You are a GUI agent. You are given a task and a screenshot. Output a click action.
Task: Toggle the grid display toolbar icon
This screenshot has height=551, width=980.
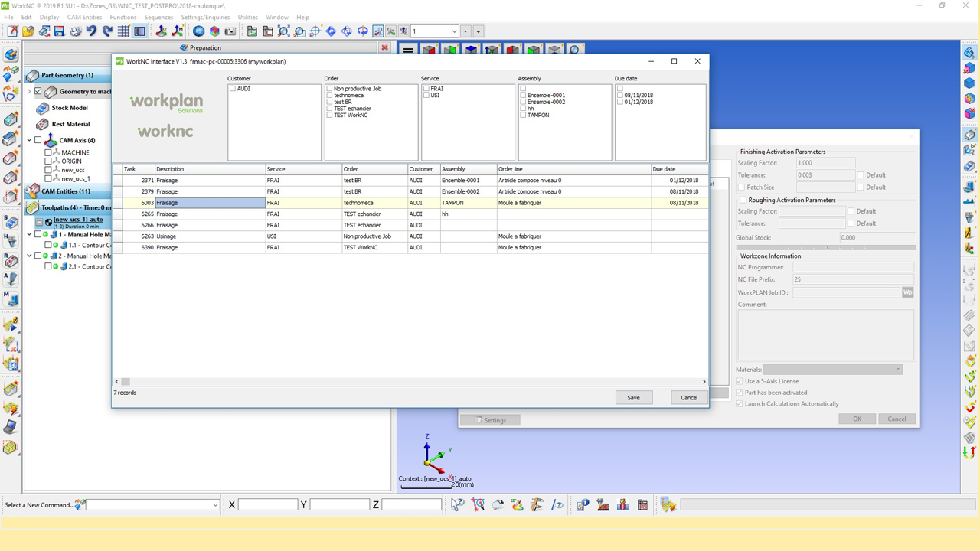coord(123,31)
